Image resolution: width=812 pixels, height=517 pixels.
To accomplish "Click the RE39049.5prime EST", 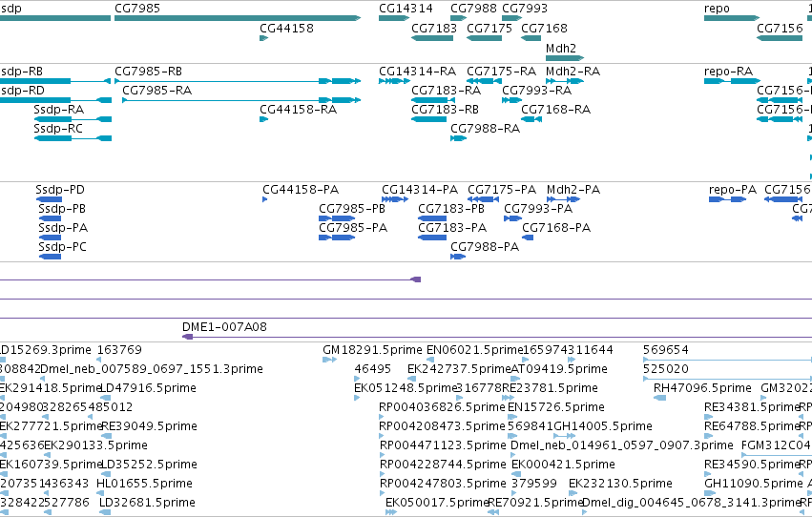I will [106, 436].
